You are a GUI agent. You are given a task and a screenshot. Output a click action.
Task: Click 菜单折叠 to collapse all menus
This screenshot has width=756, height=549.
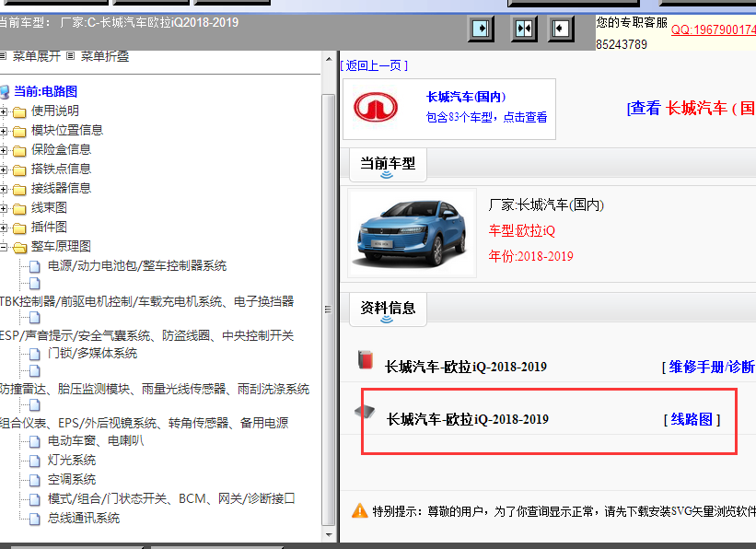coord(105,56)
